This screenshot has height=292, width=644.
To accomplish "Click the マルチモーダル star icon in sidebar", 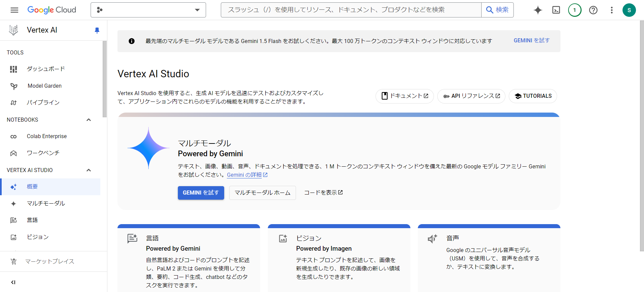I will 13,204.
